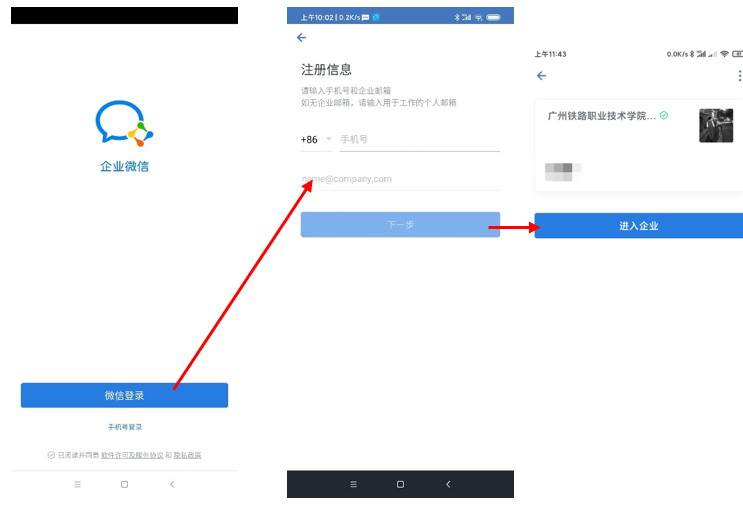Go back from enterprise selection screen

[x=542, y=76]
